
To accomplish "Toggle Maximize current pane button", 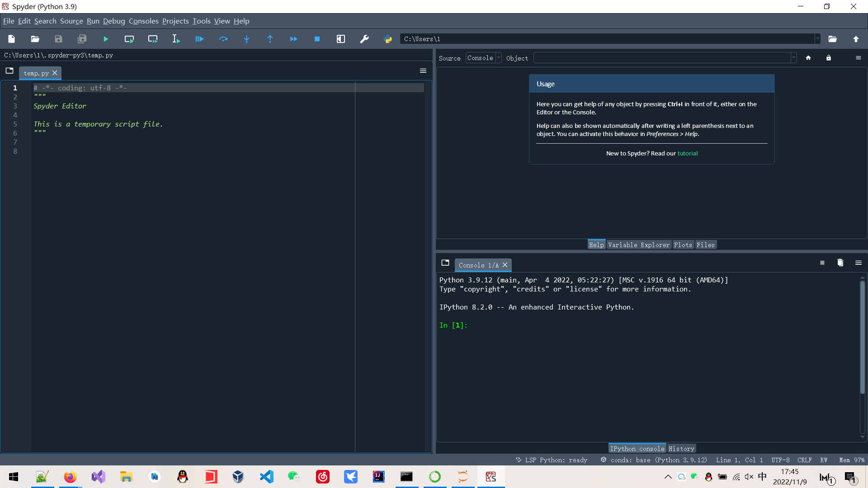I will click(341, 39).
